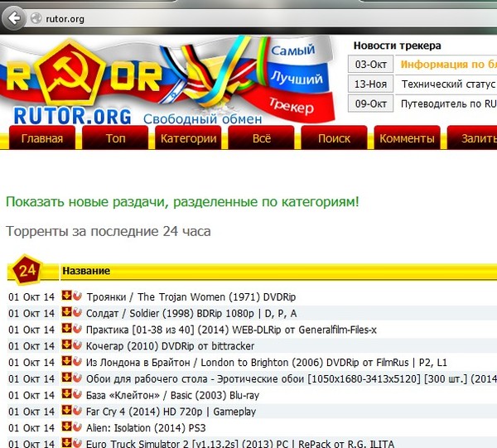Open База «Клейтон» / Basic Blu-ray torrent
This screenshot has height=448, width=497.
(x=173, y=395)
